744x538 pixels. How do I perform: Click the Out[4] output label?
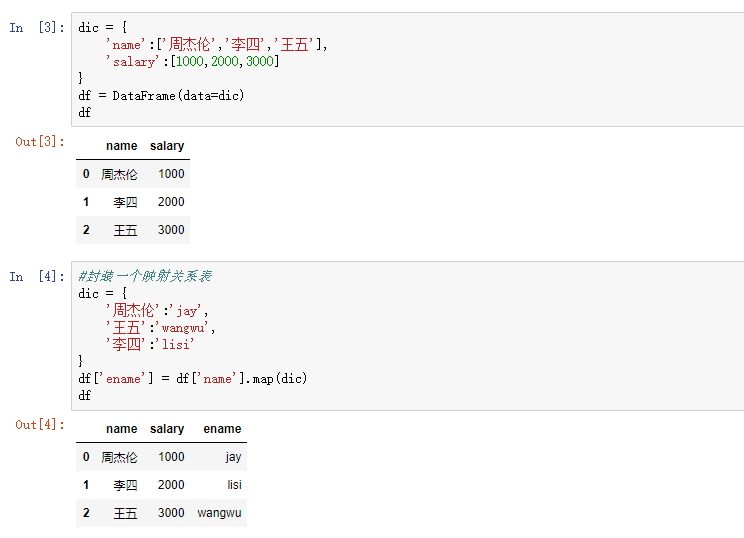(40, 424)
